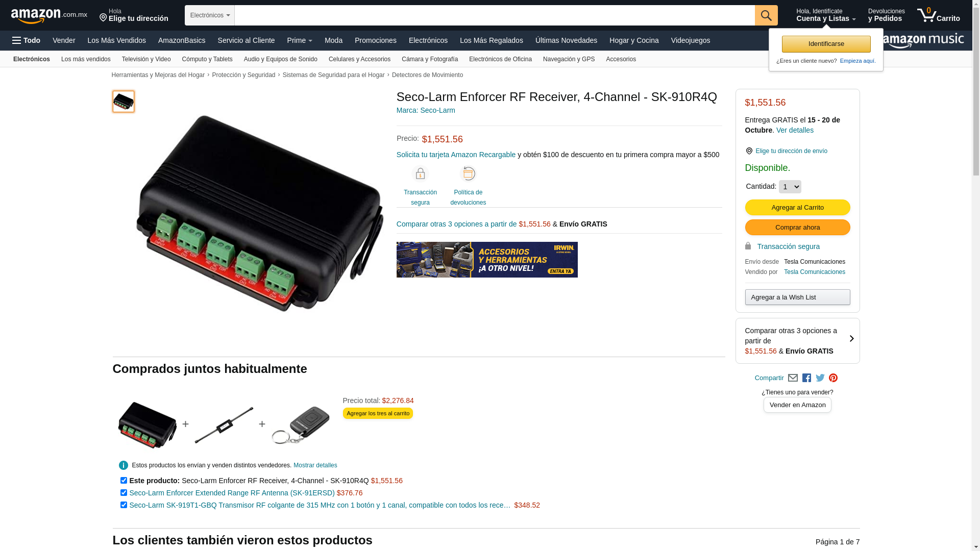Share product on Twitter icon
Viewport: 980px width, 551px height.
pyautogui.click(x=820, y=378)
